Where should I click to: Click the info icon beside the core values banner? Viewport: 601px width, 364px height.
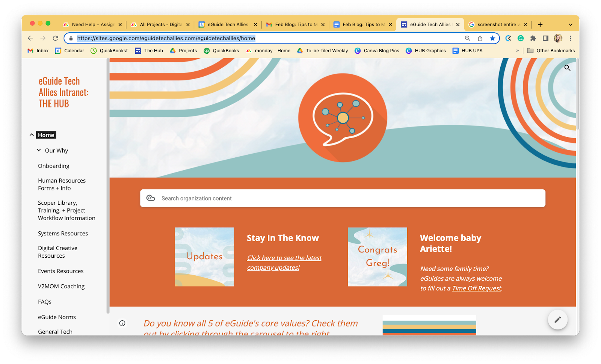(122, 323)
